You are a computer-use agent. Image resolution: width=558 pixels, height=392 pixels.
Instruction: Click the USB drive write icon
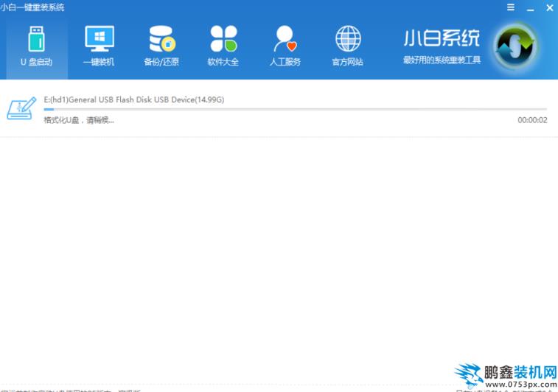pyautogui.click(x=21, y=108)
